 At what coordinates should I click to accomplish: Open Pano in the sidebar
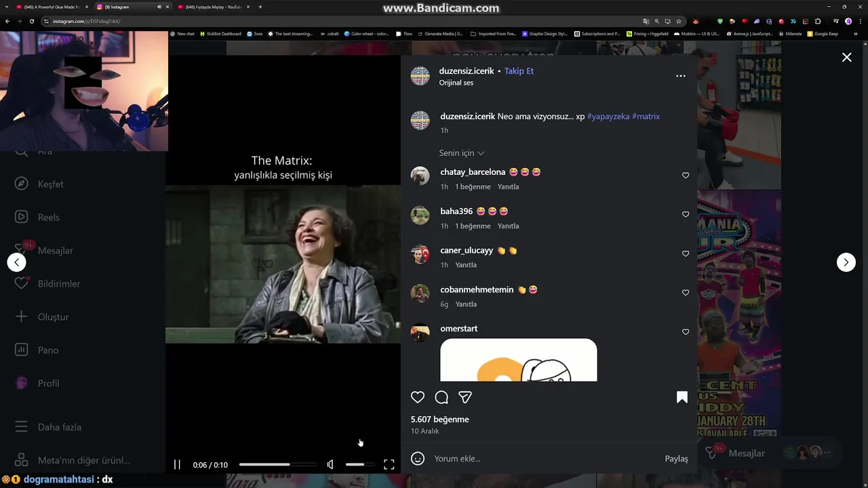(37, 350)
